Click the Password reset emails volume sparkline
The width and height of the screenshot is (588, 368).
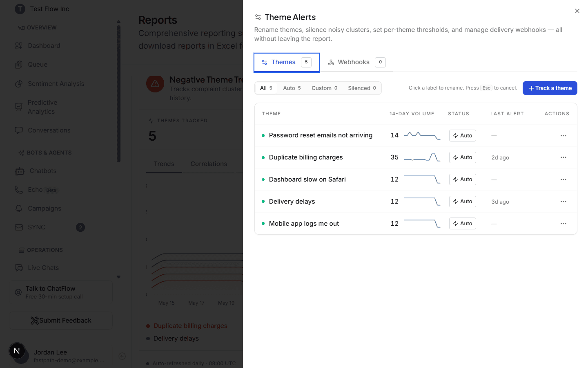pos(422,135)
